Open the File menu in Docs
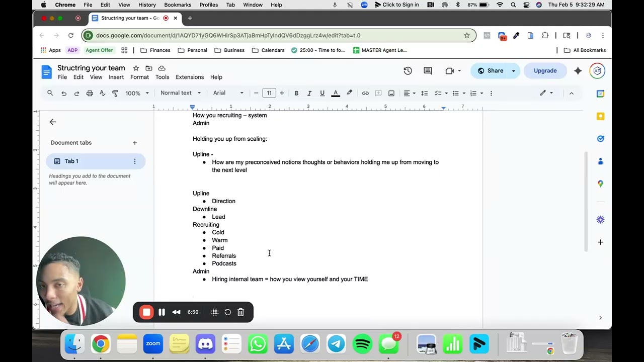 62,77
